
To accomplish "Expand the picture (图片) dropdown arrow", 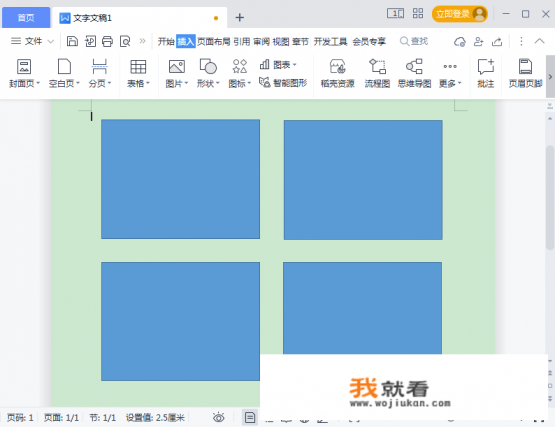I will tap(186, 84).
